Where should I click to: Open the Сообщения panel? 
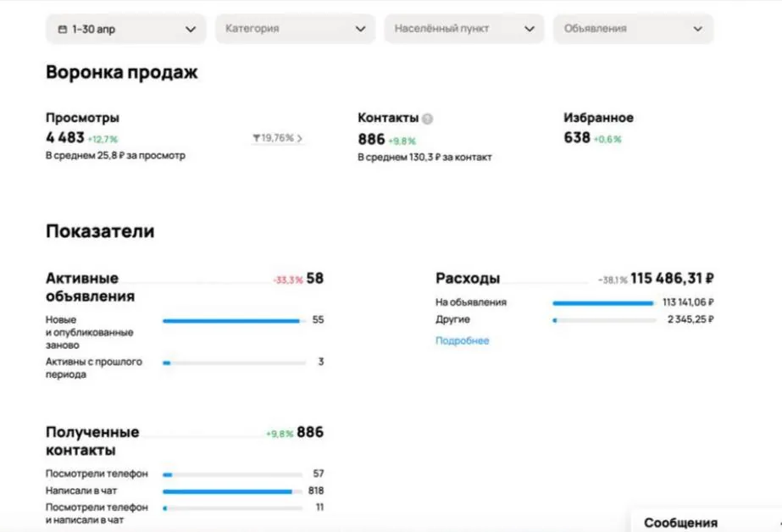pyautogui.click(x=705, y=522)
